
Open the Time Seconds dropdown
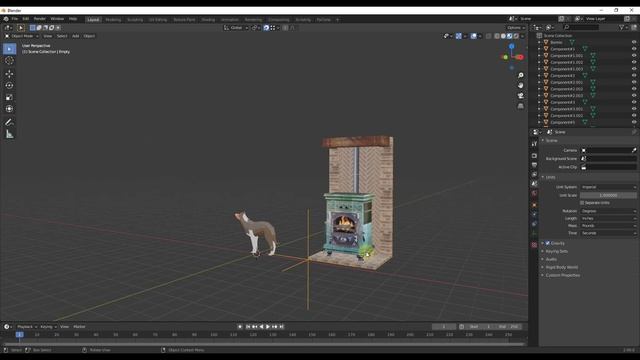tap(608, 233)
